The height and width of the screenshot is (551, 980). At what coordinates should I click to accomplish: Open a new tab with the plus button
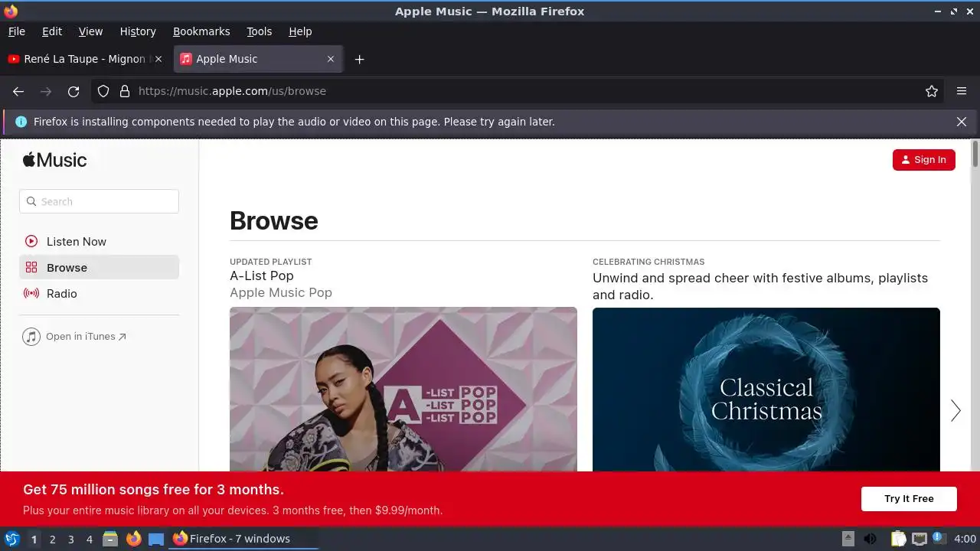click(359, 59)
